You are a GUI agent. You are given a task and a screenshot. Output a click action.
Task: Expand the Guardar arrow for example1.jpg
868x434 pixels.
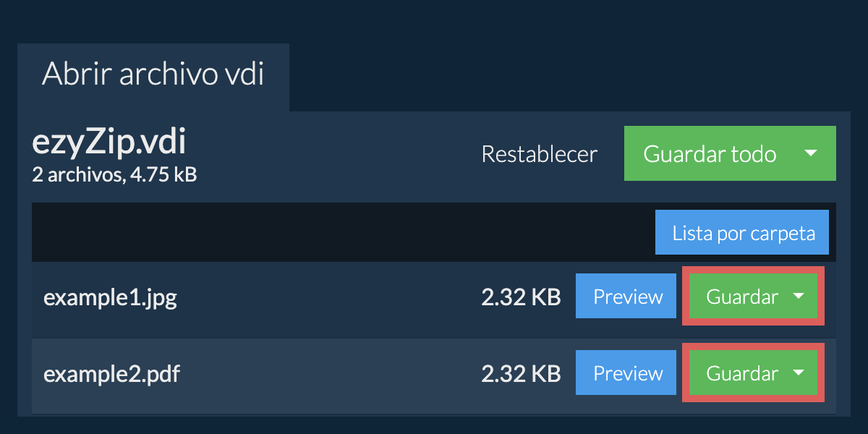pos(799,297)
